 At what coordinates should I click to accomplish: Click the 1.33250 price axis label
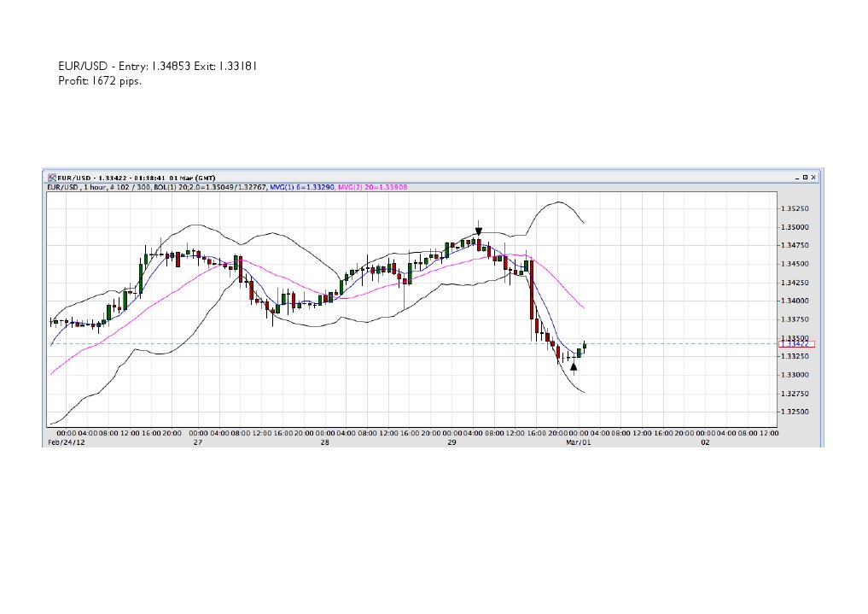pyautogui.click(x=795, y=357)
